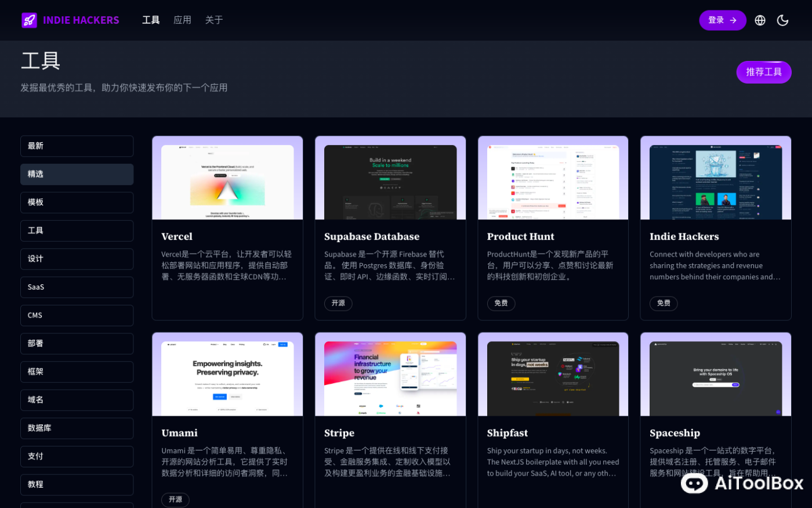
Task: Toggle dark mode with the moon icon
Action: tap(782, 20)
